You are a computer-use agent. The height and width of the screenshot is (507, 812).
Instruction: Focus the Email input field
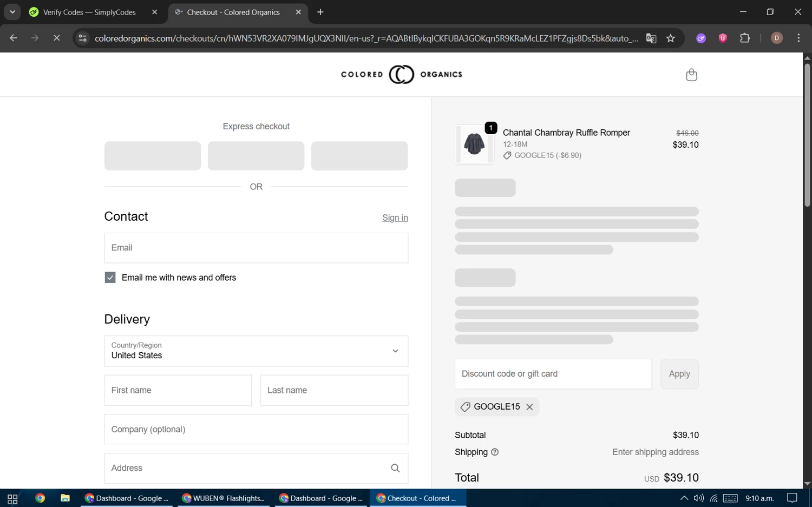click(x=256, y=248)
